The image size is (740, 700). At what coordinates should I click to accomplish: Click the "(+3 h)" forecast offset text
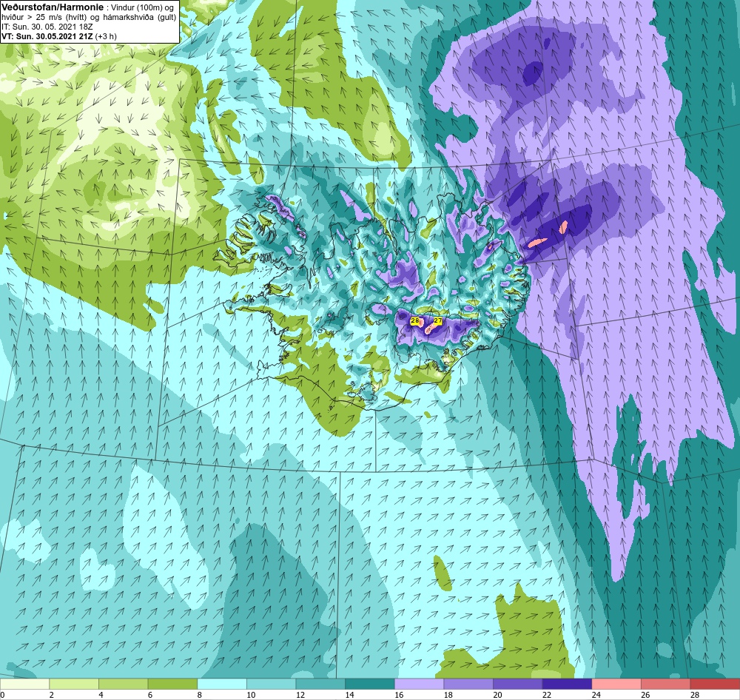tap(106, 36)
